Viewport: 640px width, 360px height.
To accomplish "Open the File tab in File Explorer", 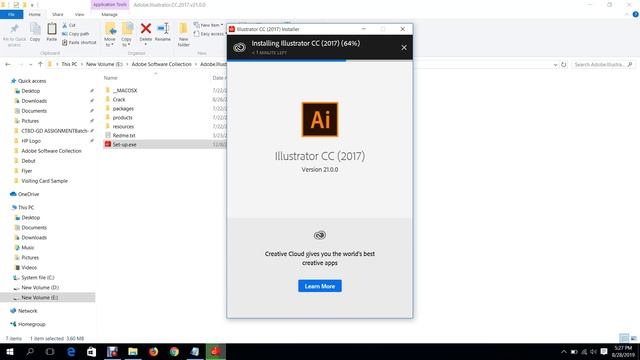I will (11, 14).
